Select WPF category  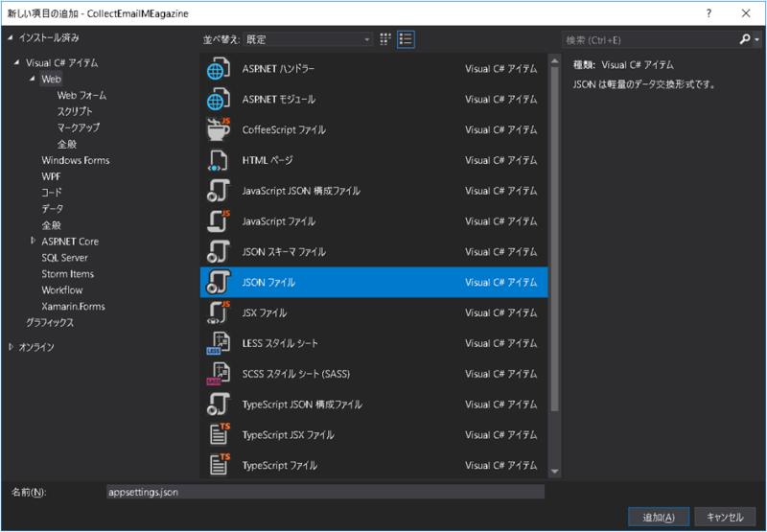pos(51,176)
